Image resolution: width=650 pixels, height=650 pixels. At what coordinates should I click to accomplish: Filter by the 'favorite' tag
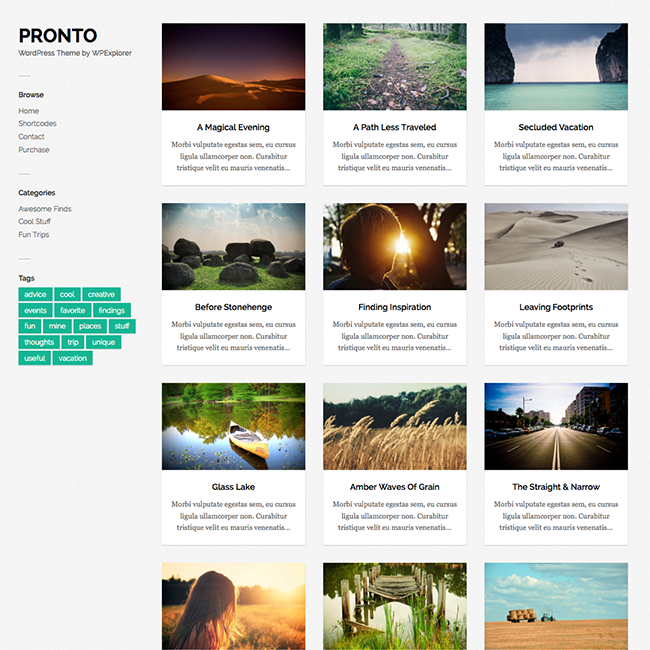tap(73, 310)
